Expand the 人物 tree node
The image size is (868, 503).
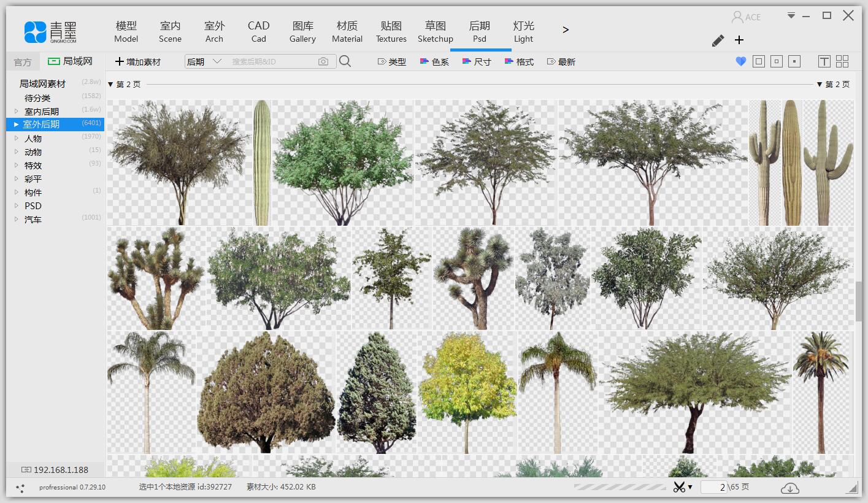tap(17, 138)
